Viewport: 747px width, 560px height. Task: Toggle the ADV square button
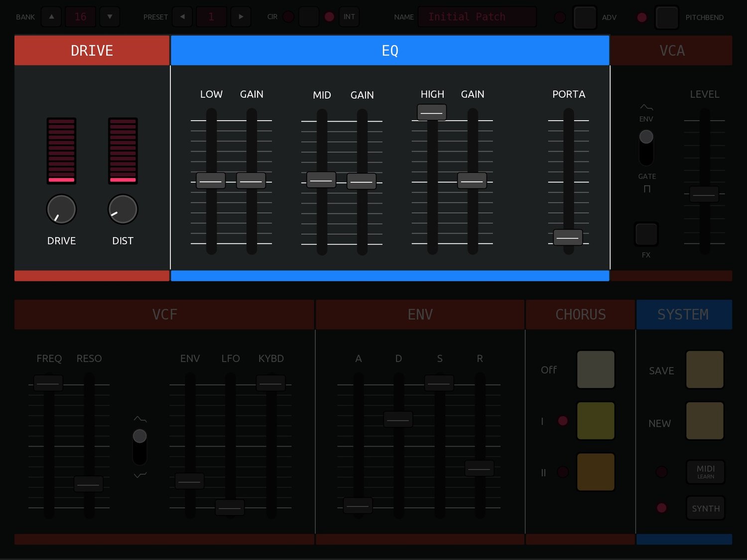click(585, 17)
